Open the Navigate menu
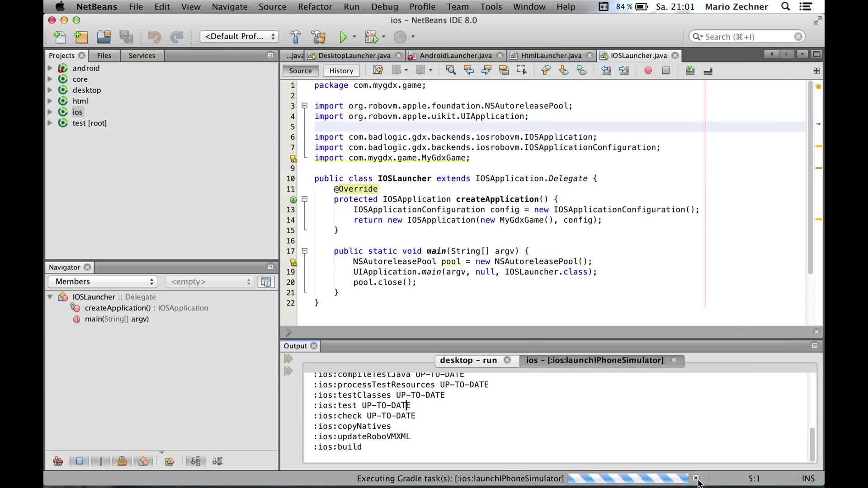The height and width of the screenshot is (488, 868). pos(229,7)
